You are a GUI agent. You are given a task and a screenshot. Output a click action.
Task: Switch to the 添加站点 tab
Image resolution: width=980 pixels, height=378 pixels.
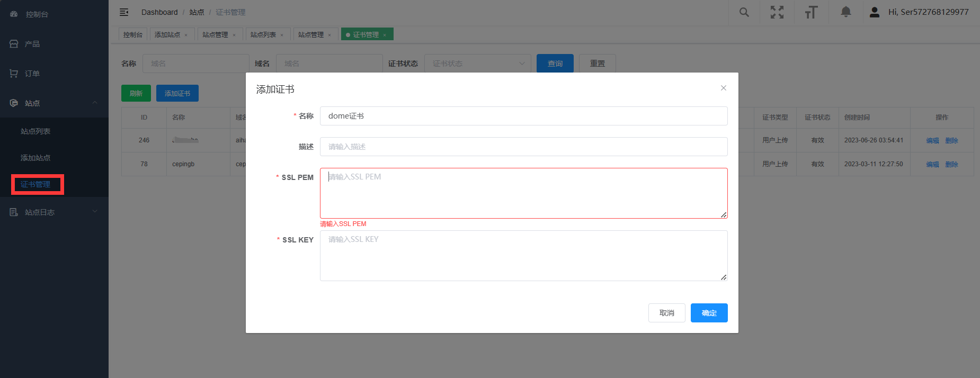click(167, 34)
